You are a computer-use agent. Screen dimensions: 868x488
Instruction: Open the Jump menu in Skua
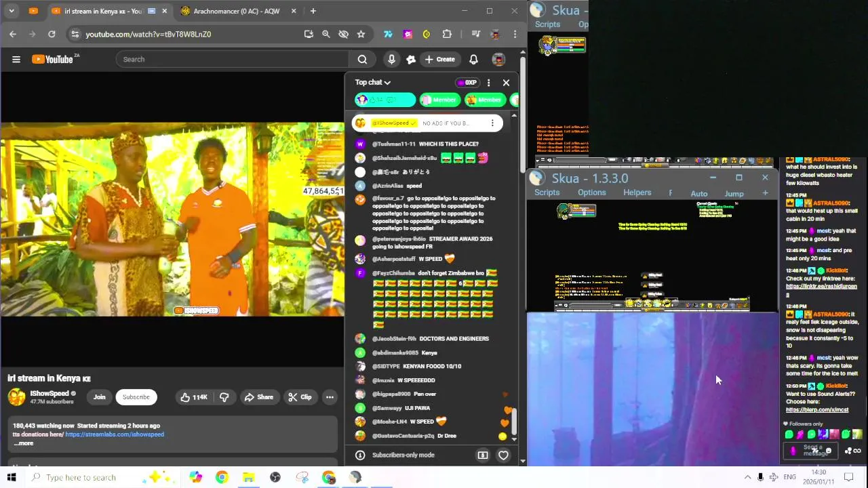point(734,194)
